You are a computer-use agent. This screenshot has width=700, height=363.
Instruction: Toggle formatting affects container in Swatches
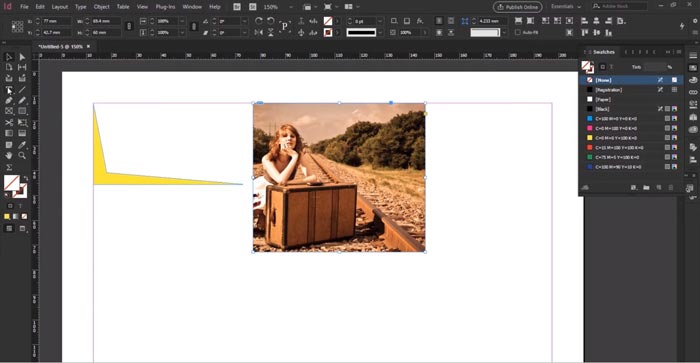(602, 67)
